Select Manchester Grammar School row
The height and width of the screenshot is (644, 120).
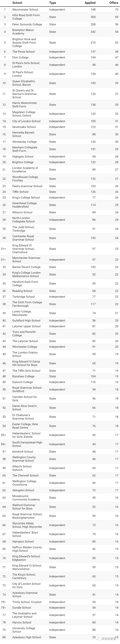click(60, 260)
